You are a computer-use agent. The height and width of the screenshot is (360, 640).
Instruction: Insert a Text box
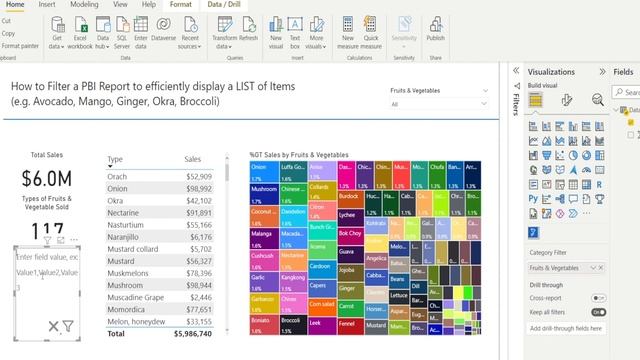coord(295,33)
